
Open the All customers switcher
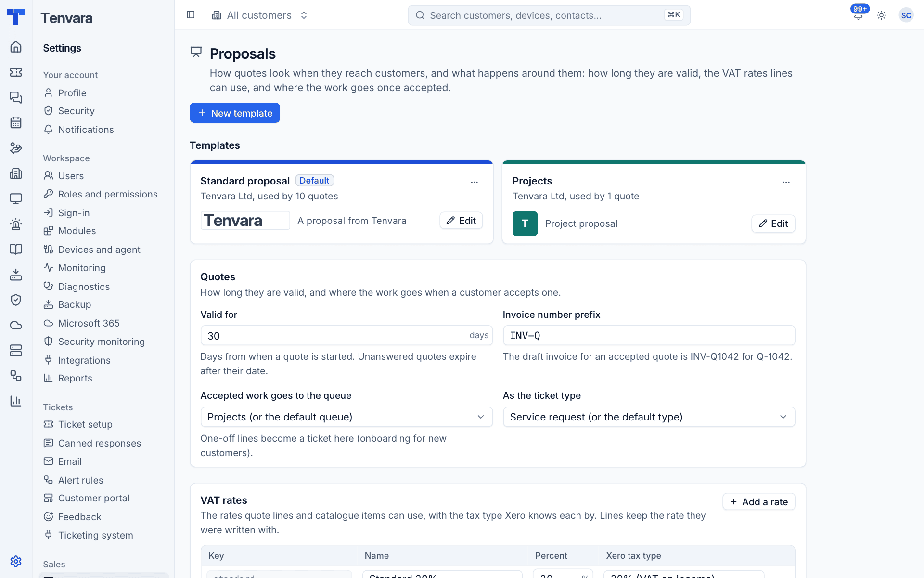coord(260,15)
